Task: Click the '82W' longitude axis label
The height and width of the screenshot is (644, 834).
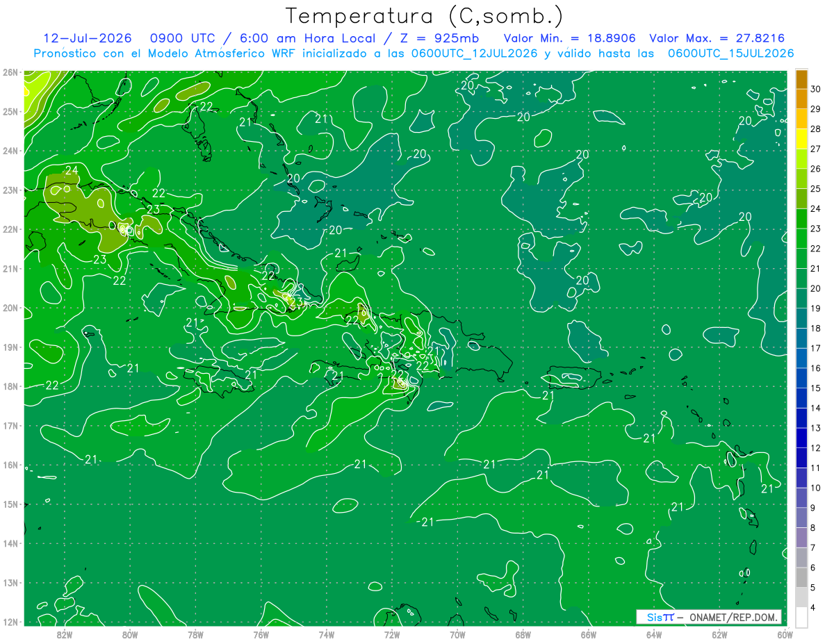Action: click(x=64, y=635)
